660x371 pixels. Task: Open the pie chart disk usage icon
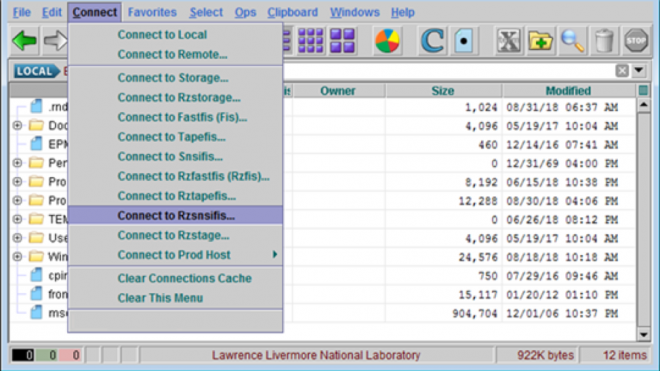click(387, 41)
